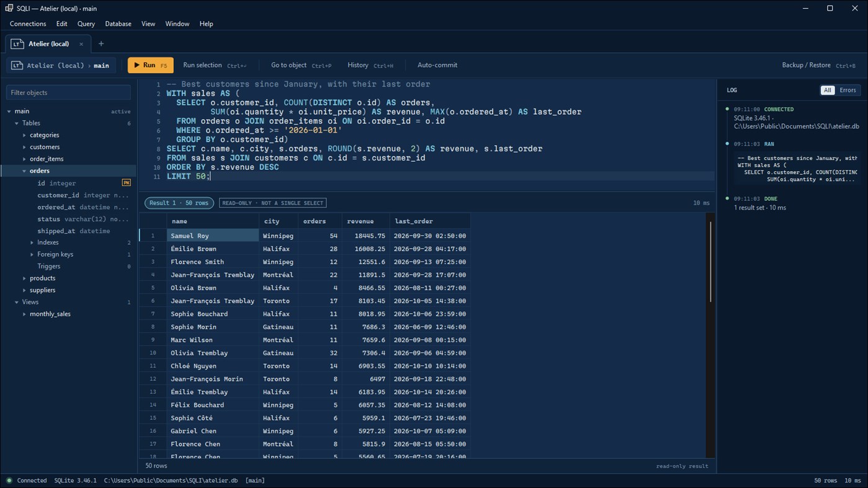Click the PK badge on id column
Screen dimensions: 868x488
[x=127, y=183]
